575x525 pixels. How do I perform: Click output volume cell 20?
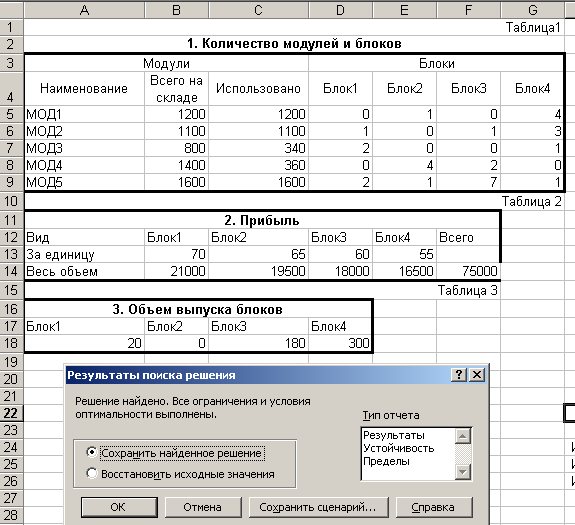(84, 343)
